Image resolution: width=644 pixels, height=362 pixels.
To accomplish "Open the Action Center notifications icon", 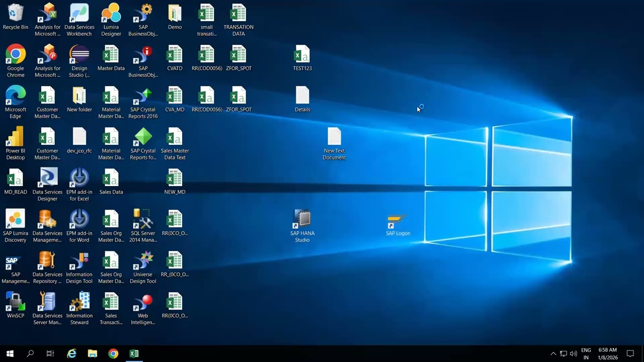I will point(630,353).
